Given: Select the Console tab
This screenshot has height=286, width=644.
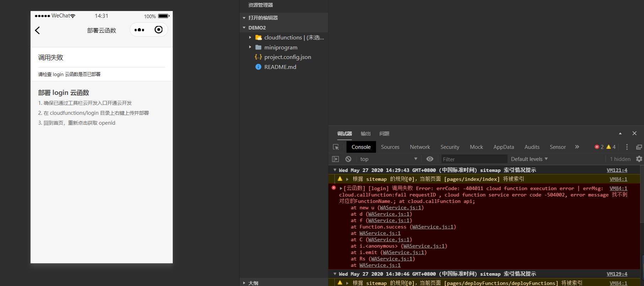Looking at the screenshot, I should pos(361,147).
